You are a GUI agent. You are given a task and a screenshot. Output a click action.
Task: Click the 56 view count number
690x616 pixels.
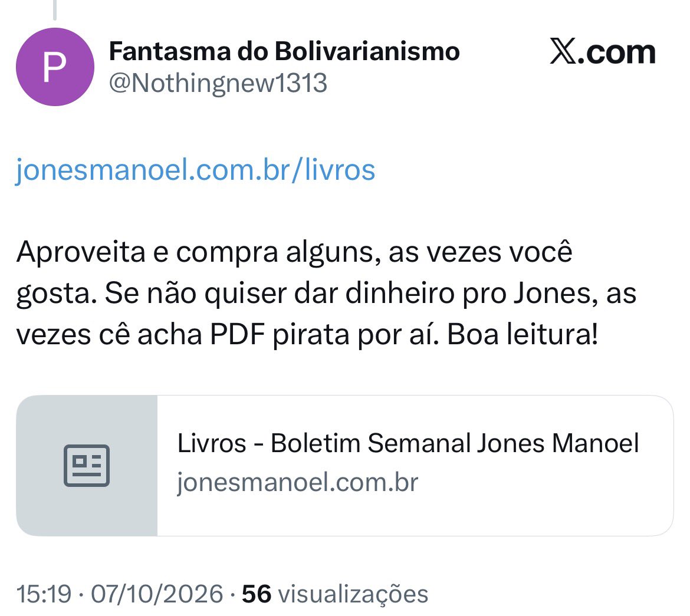[x=257, y=594]
